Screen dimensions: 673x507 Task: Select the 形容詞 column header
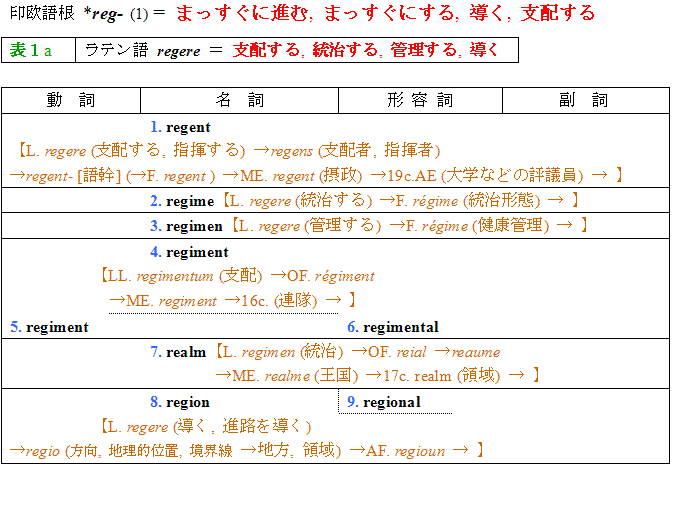419,100
